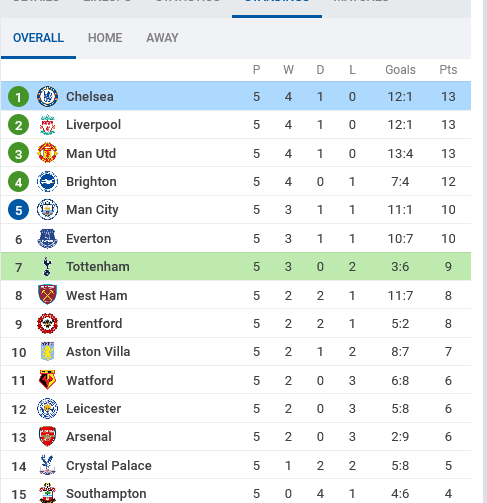The image size is (487, 503).
Task: Click the Pts column header
Action: click(x=448, y=70)
